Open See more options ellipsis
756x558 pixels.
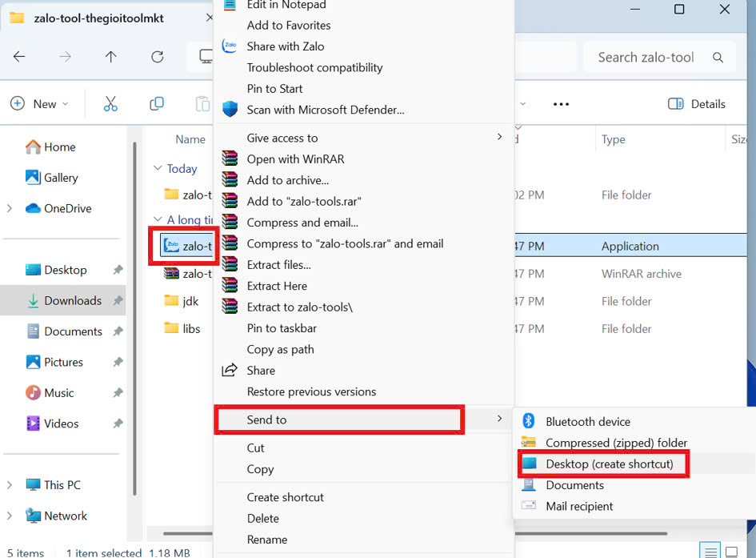tap(561, 104)
